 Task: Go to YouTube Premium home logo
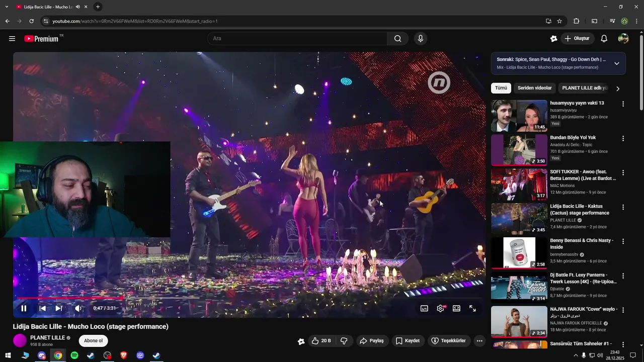41,39
